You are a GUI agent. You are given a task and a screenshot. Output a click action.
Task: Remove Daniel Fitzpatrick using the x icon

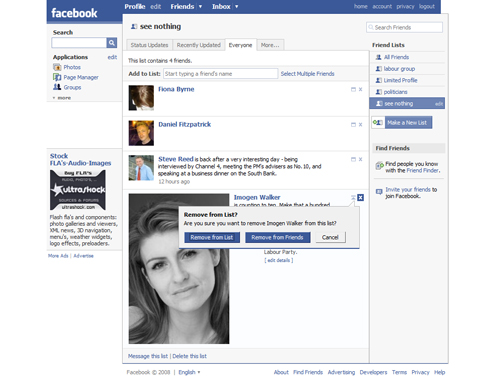[x=360, y=124]
